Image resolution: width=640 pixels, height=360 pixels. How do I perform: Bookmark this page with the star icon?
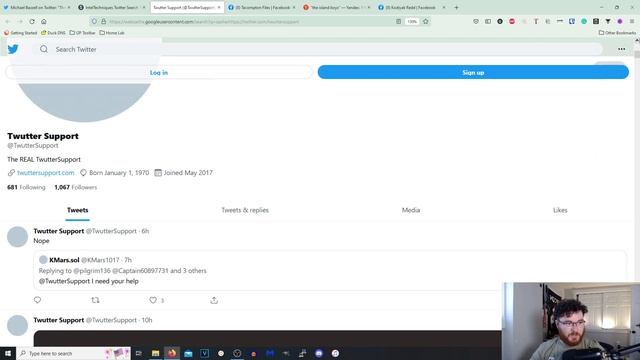(425, 21)
